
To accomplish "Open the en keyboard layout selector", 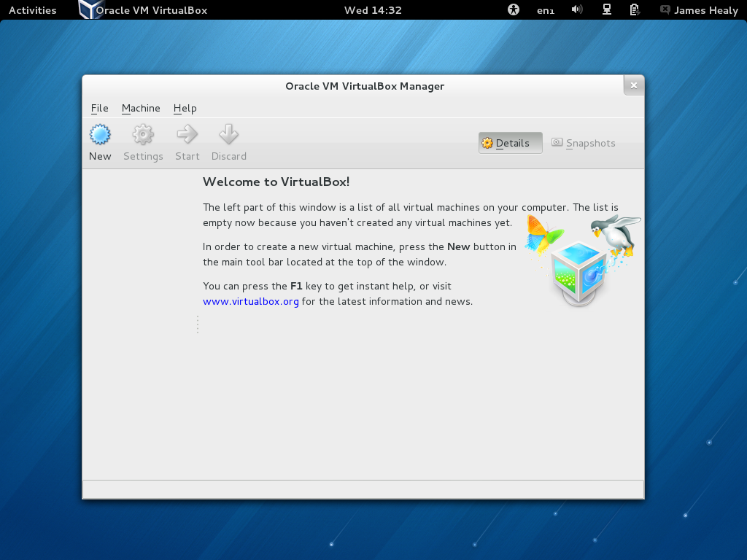I will click(546, 10).
